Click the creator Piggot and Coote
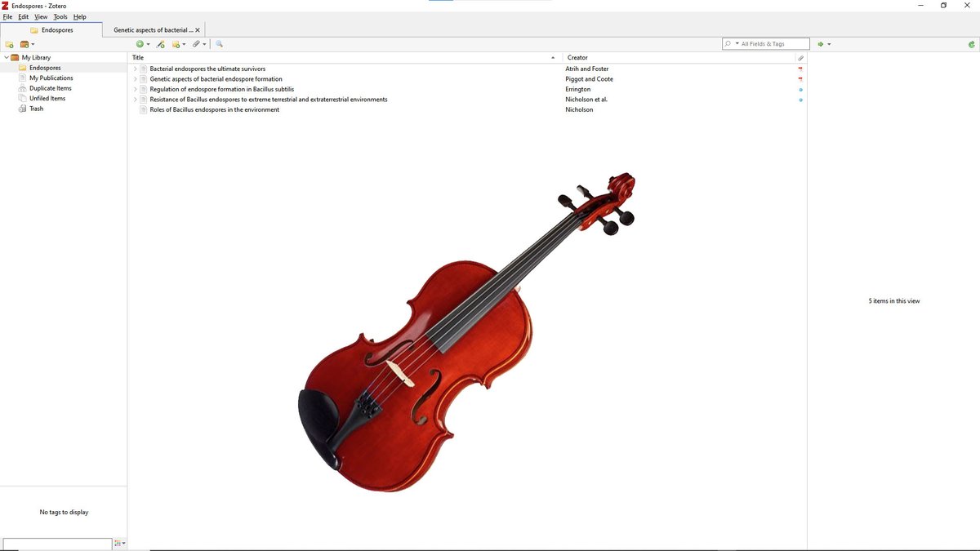The width and height of the screenshot is (980, 551). point(589,79)
